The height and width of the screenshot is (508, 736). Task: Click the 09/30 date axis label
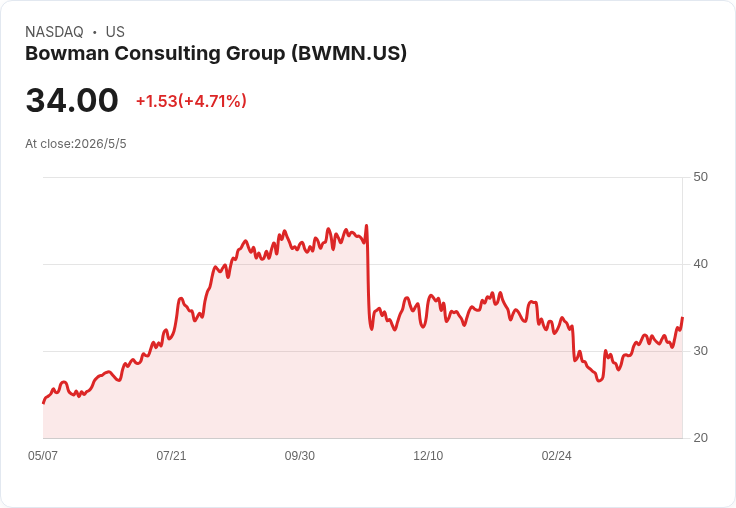pyautogui.click(x=300, y=456)
